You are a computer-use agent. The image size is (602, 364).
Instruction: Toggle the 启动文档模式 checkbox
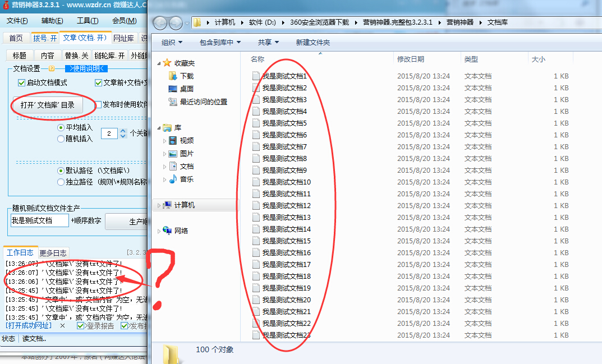pos(22,82)
